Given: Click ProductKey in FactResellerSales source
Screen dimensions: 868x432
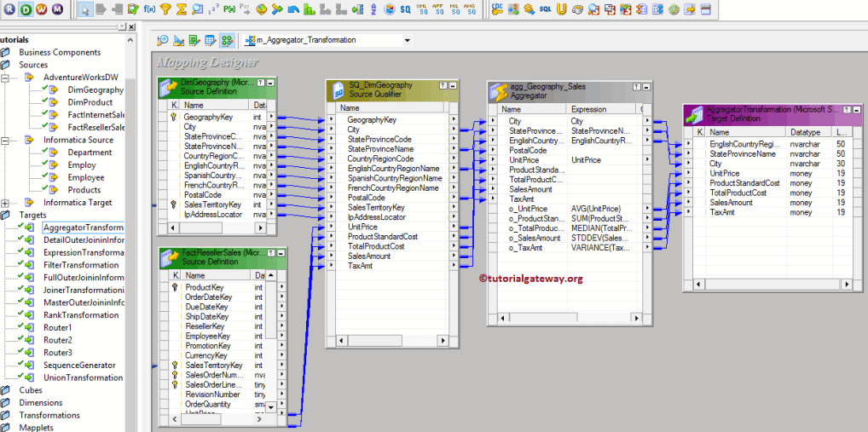Looking at the screenshot, I should coord(205,287).
